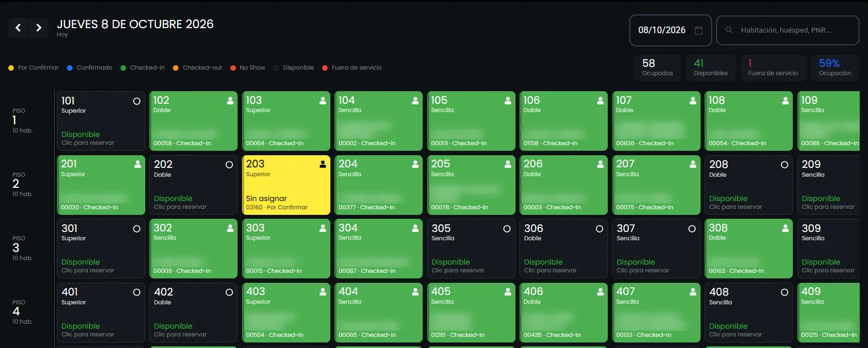This screenshot has height=348, width=868.
Task: Click the Checked-out legend label
Action: [202, 68]
